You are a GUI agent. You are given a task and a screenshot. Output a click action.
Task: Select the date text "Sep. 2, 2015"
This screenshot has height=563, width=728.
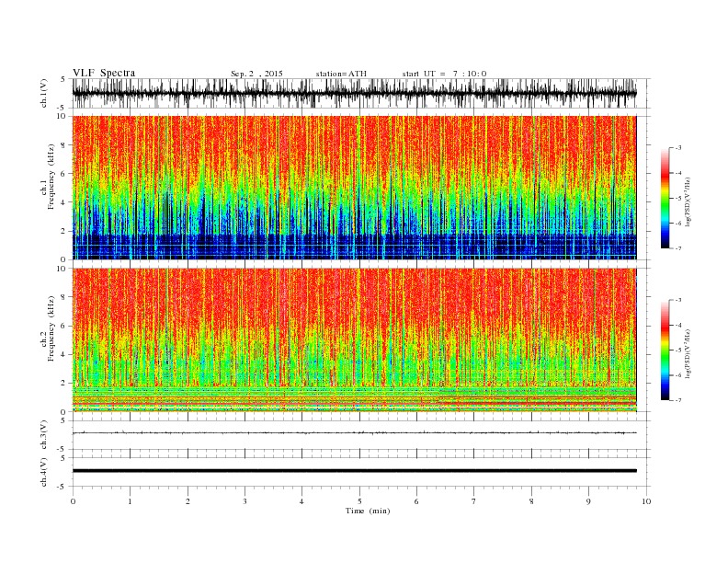[256, 74]
